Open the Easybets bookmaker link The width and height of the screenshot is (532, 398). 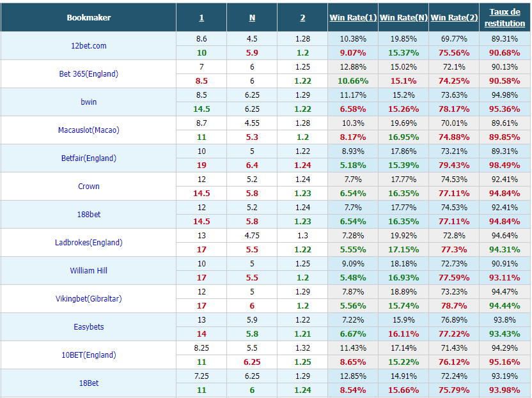(x=88, y=327)
